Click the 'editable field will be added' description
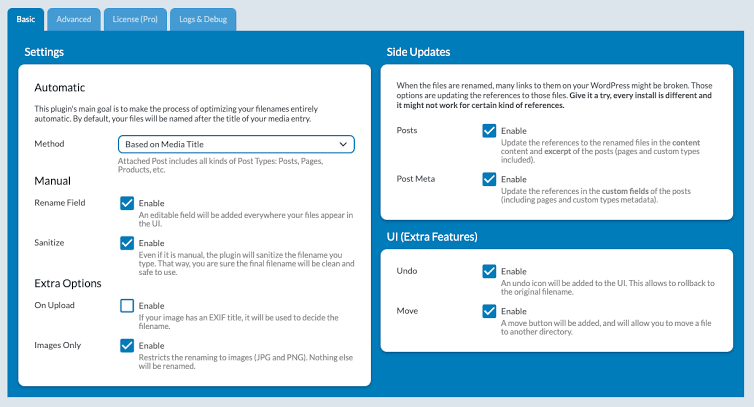The image size is (754, 407). [246, 219]
